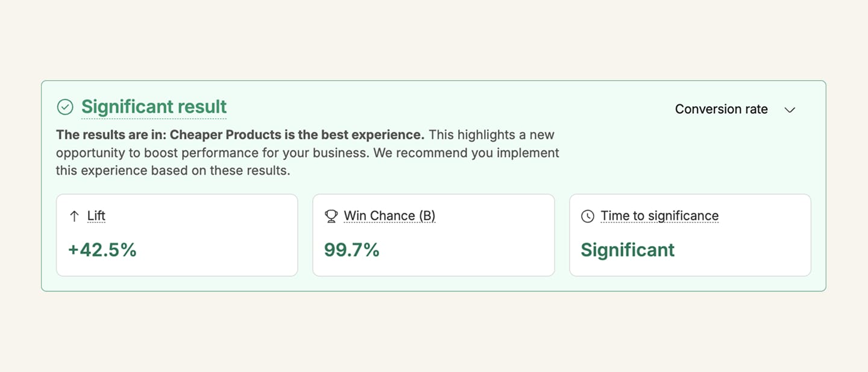The height and width of the screenshot is (372, 868).
Task: Select the +42.5% lift value
Action: click(102, 249)
